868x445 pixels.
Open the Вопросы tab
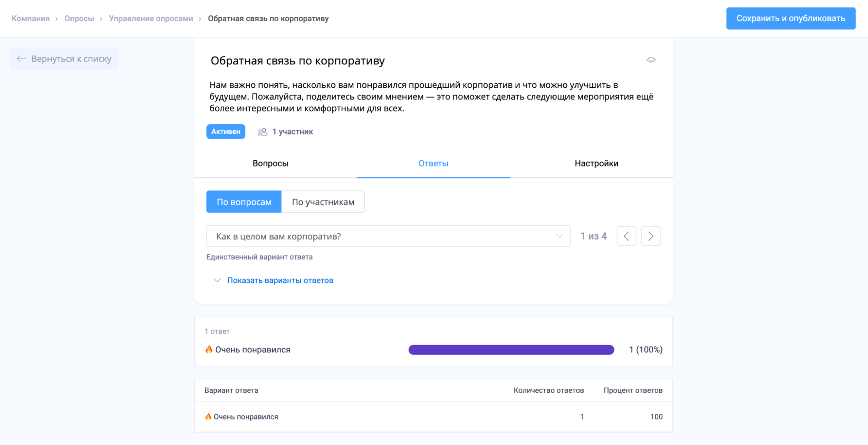[271, 163]
